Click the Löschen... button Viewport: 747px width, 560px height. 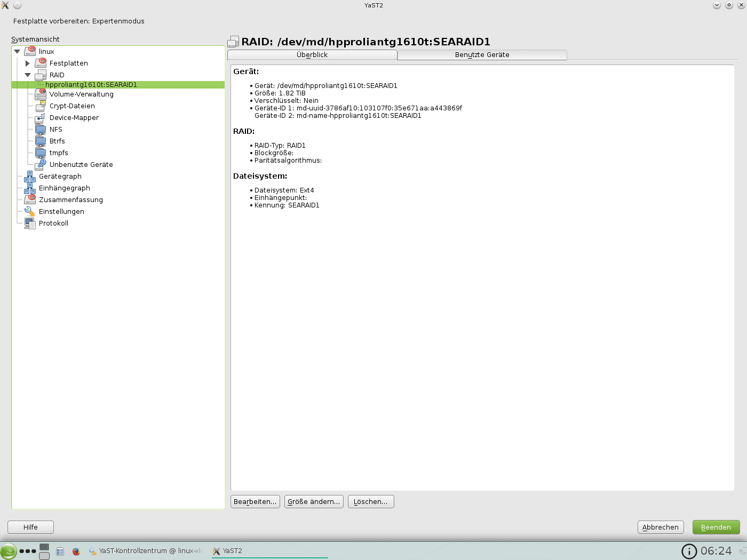pyautogui.click(x=371, y=501)
